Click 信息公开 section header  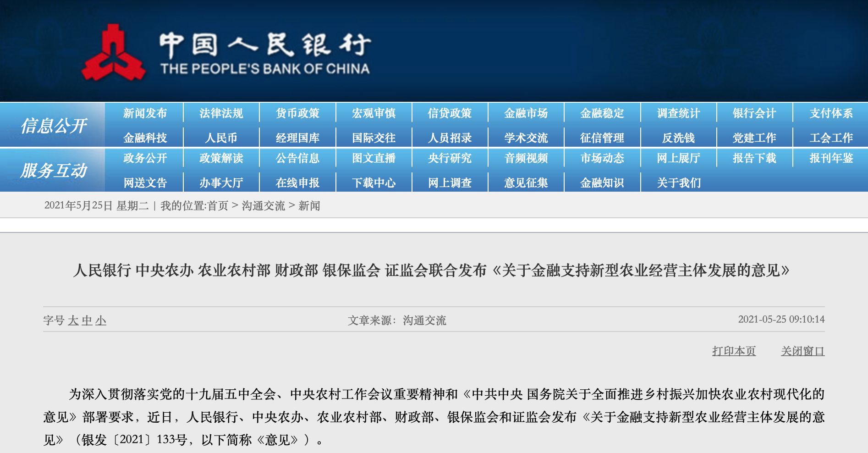(54, 126)
